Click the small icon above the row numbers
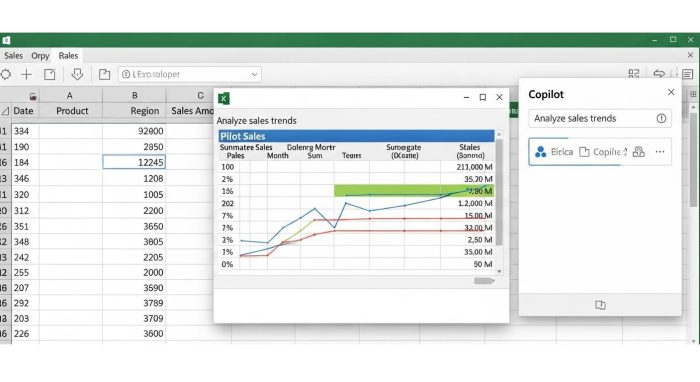This screenshot has height=382, width=700. [x=33, y=96]
